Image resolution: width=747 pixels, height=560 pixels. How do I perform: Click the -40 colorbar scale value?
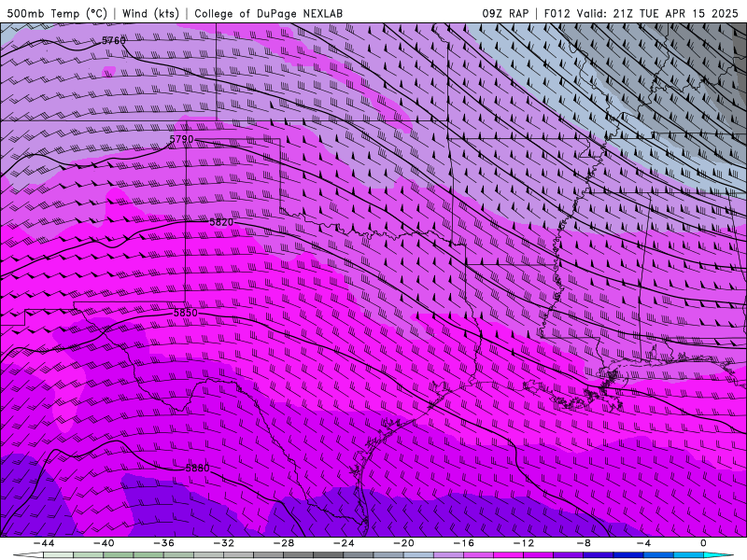[104, 543]
